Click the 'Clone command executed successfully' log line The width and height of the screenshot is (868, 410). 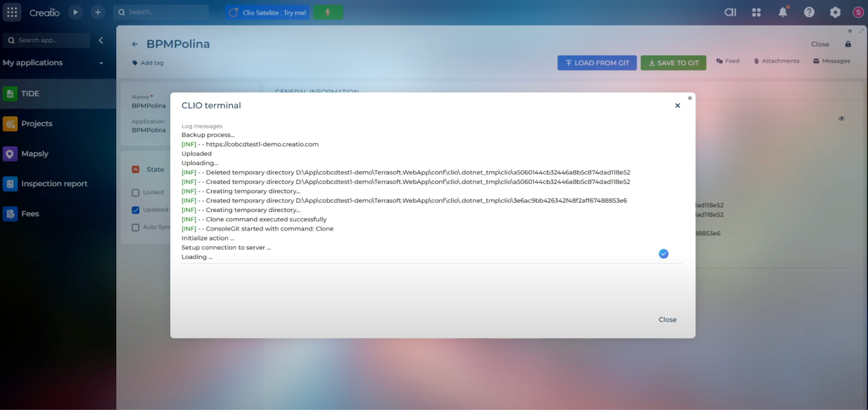click(254, 220)
